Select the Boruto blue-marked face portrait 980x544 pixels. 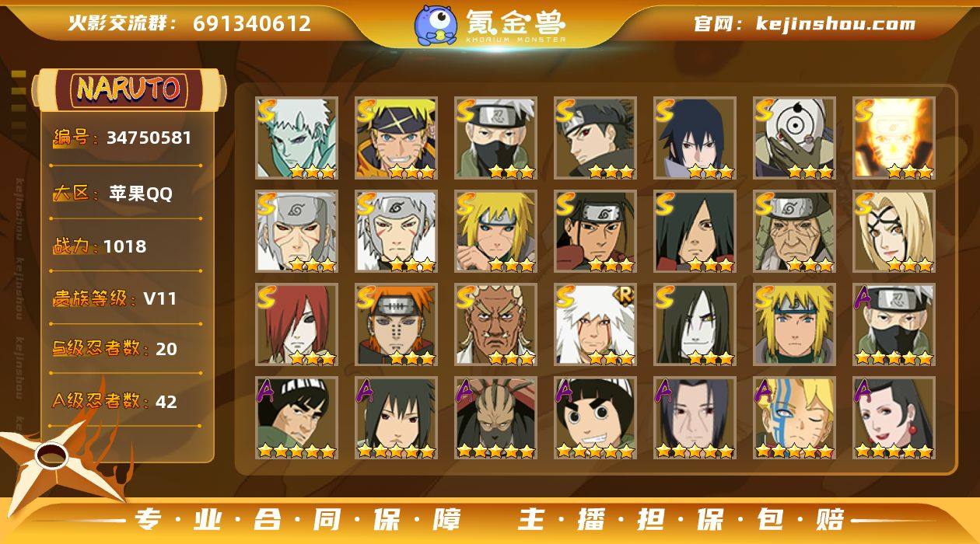(794, 417)
